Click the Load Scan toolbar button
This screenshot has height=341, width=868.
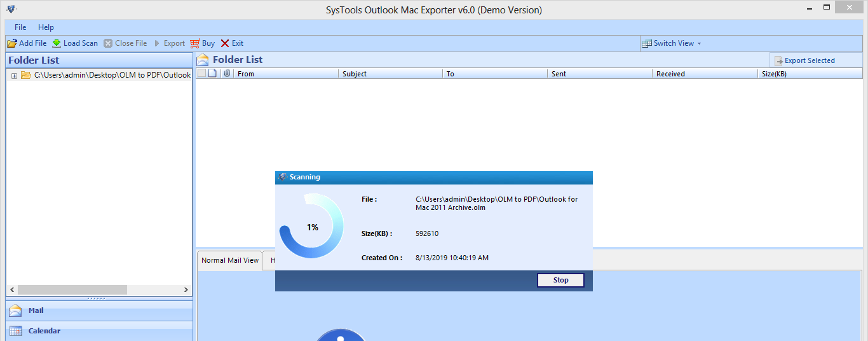[75, 43]
